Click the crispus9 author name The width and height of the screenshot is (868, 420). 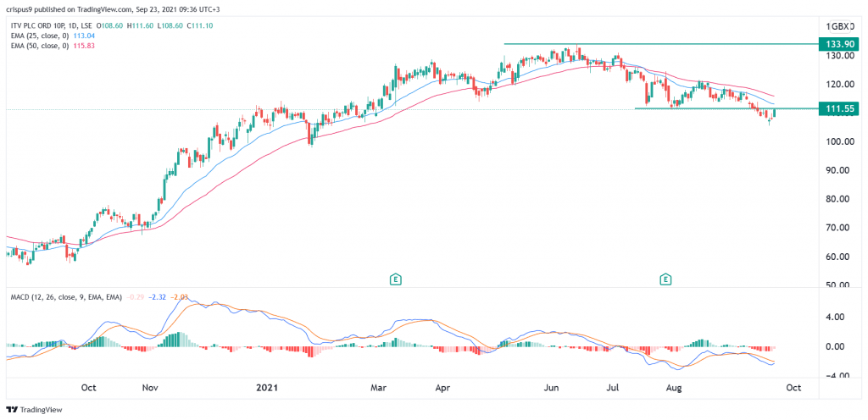click(23, 7)
